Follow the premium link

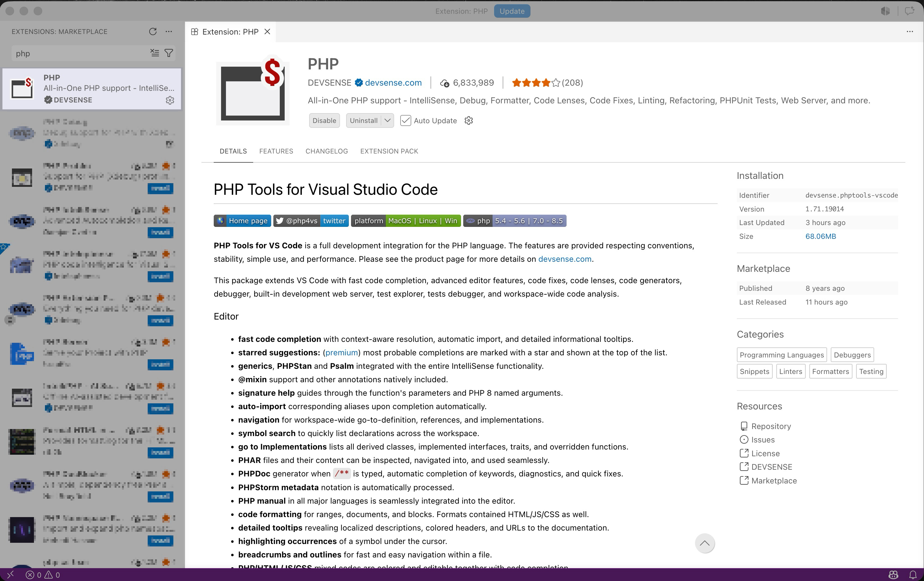click(342, 353)
